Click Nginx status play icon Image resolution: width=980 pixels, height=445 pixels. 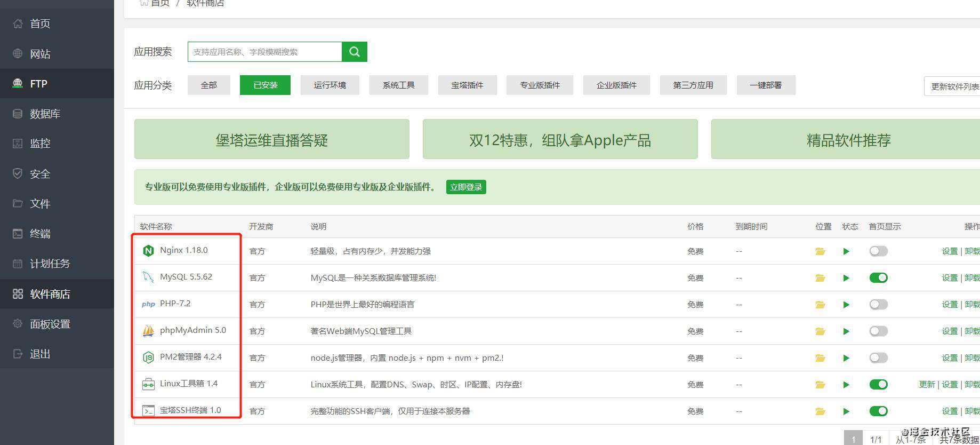[x=846, y=251]
